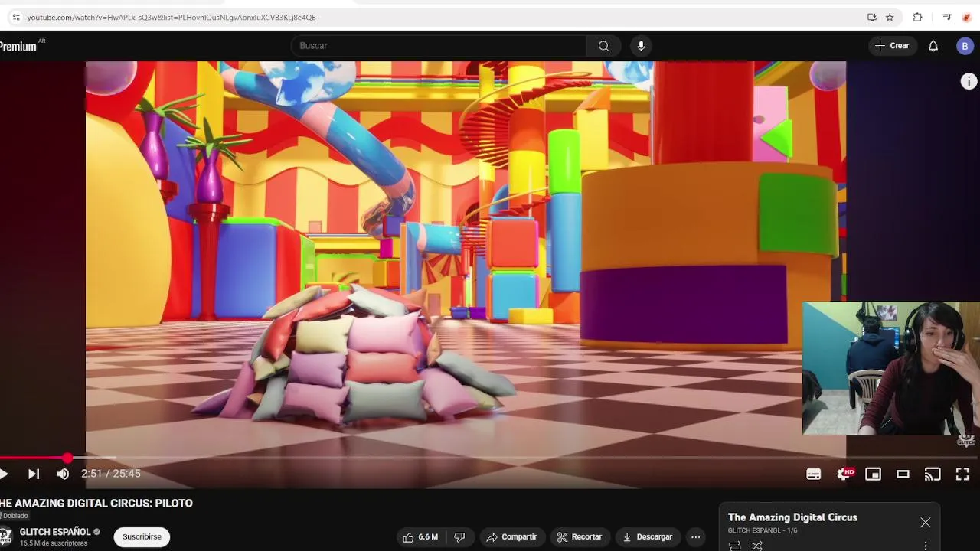Open the GLITCH channel avatar

click(x=4, y=537)
